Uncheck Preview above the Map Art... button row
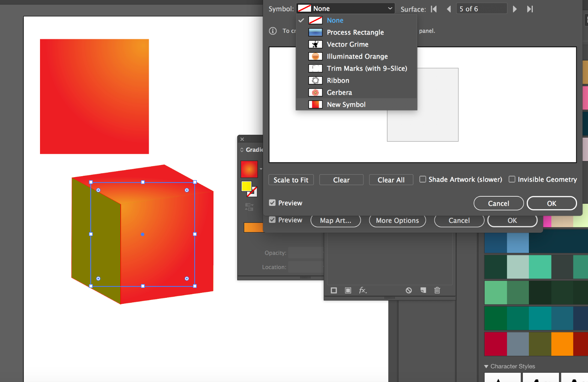The image size is (588, 382). 272,203
